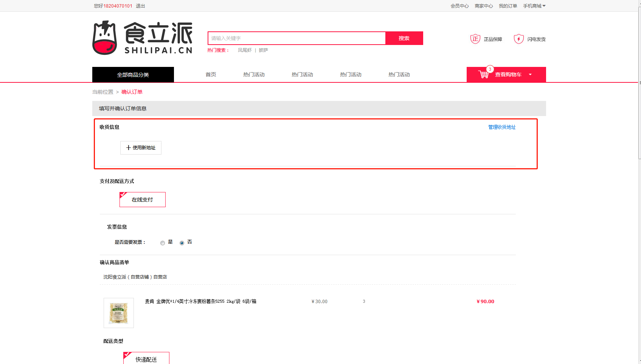Click the red 搜索 button
Image resolution: width=641 pixels, height=364 pixels.
tap(404, 38)
